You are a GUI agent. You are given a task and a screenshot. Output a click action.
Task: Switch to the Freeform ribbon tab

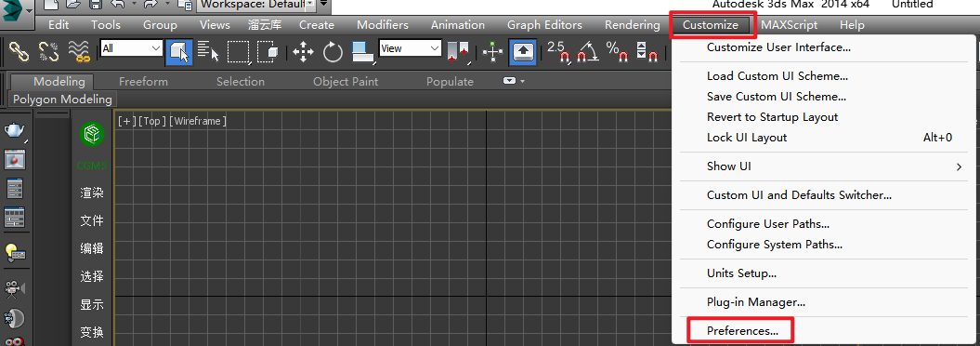[x=143, y=81]
